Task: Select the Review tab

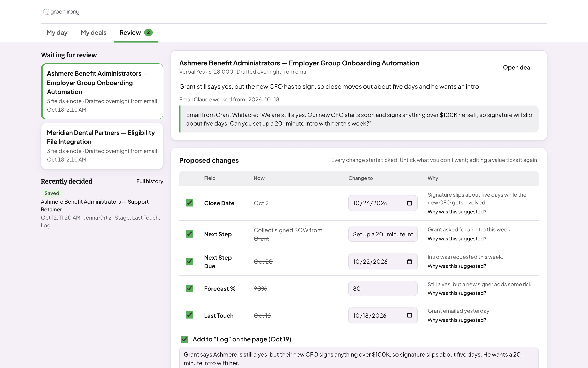Action: (x=136, y=33)
